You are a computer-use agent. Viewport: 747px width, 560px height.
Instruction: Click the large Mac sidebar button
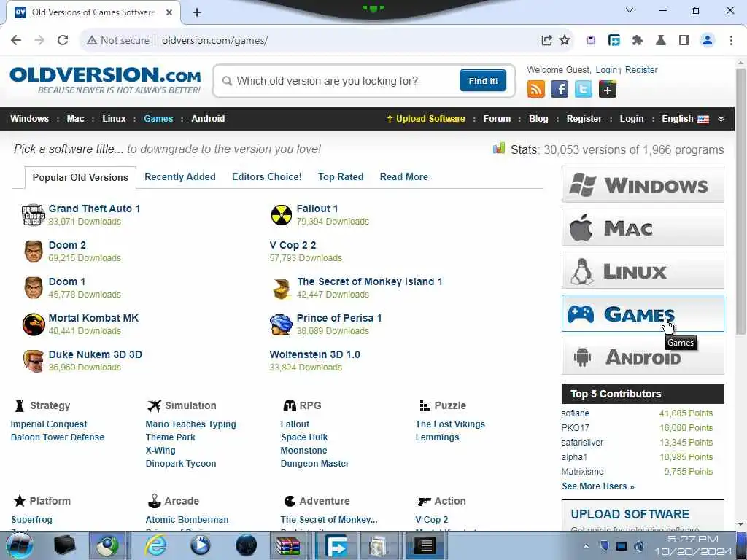click(643, 227)
